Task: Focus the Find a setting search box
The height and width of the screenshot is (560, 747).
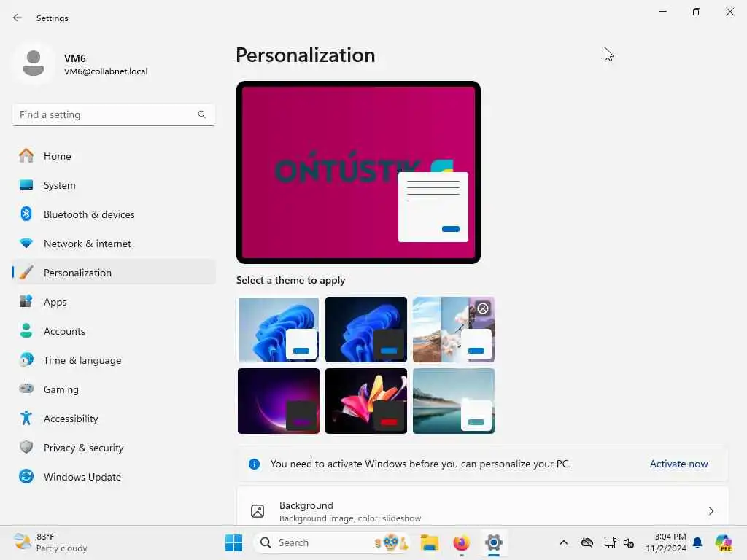Action: pos(113,114)
